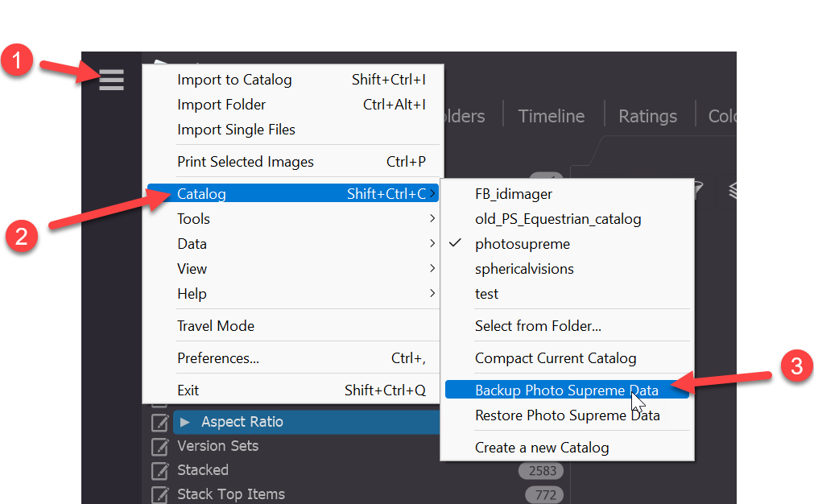
Task: Expand the Help submenu
Action: 293,293
